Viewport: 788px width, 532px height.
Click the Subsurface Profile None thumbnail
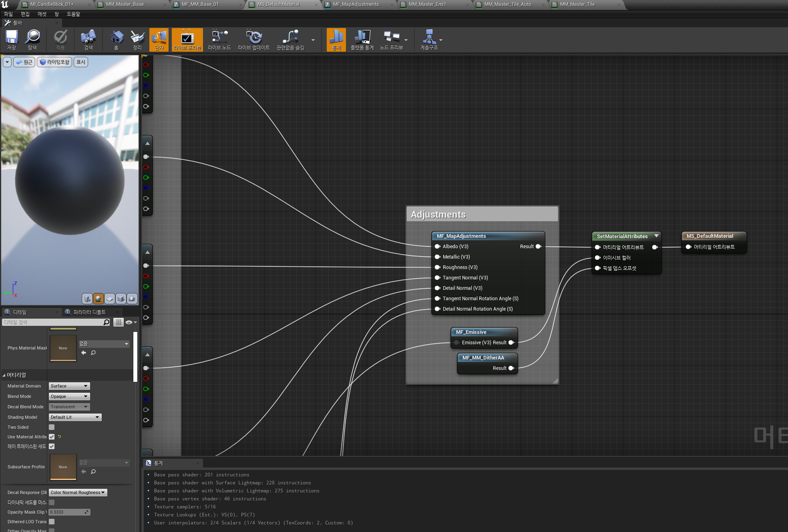tap(63, 467)
